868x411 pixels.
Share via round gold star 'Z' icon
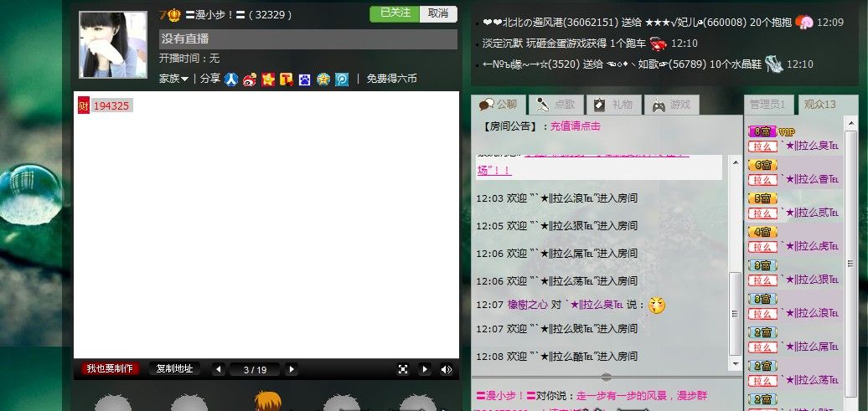(x=323, y=80)
